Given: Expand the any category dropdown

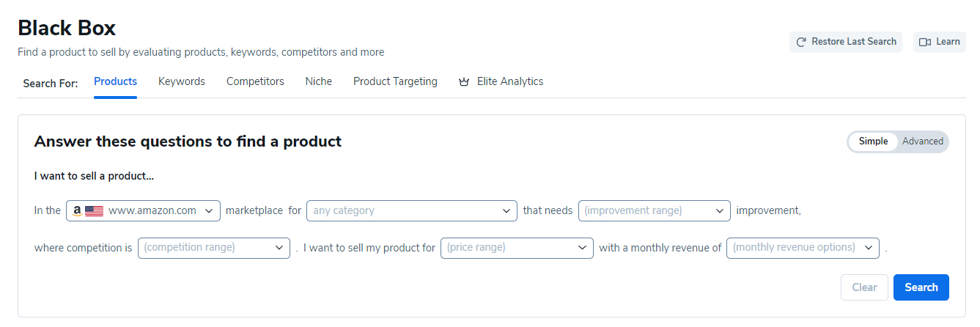Looking at the screenshot, I should [412, 210].
